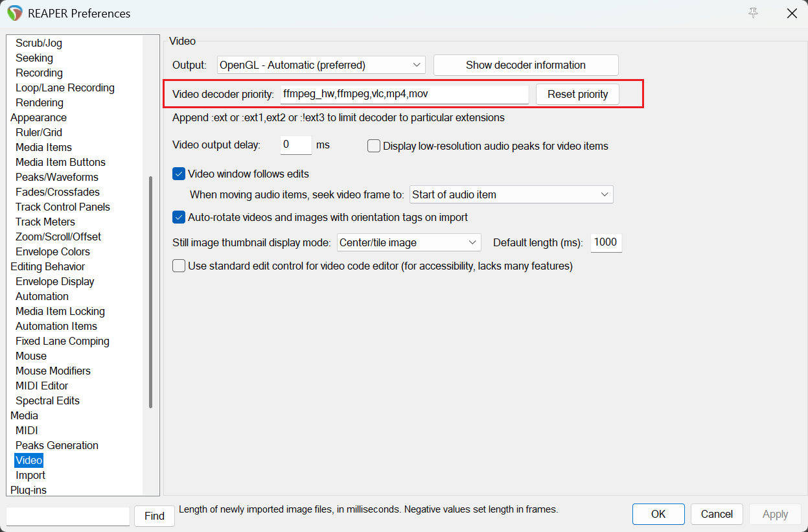This screenshot has height=532, width=808.
Task: Select Envelope Colors page
Action: coord(52,251)
